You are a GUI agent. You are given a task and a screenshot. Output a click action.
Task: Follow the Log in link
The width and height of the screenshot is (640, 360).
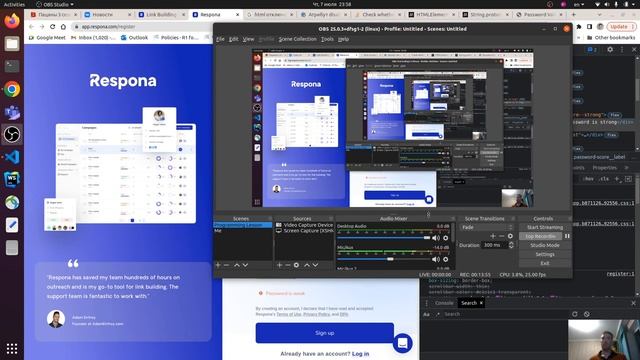[360, 353]
